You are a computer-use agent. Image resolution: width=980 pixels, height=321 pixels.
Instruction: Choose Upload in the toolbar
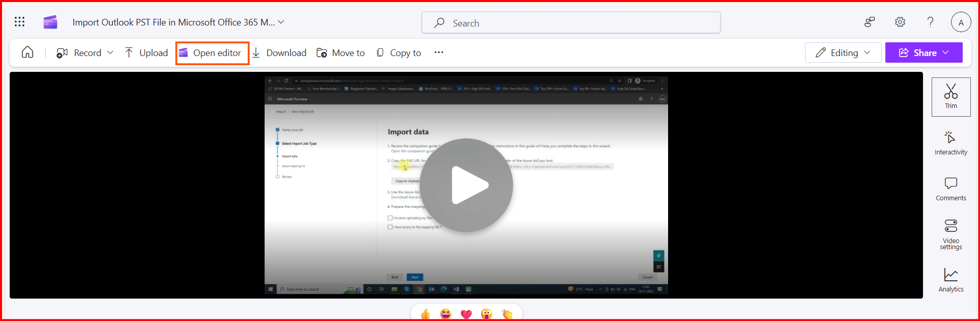point(154,53)
